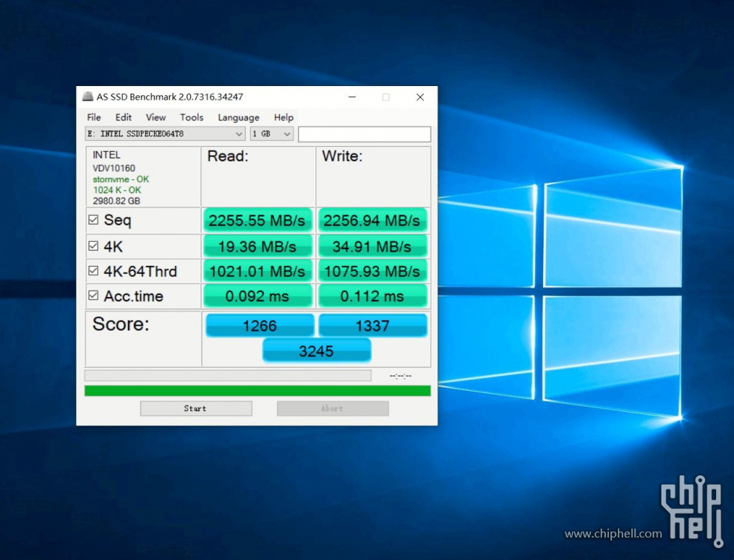This screenshot has height=560, width=734.
Task: Click the remaining time indicator --:--:--
Action: (401, 376)
